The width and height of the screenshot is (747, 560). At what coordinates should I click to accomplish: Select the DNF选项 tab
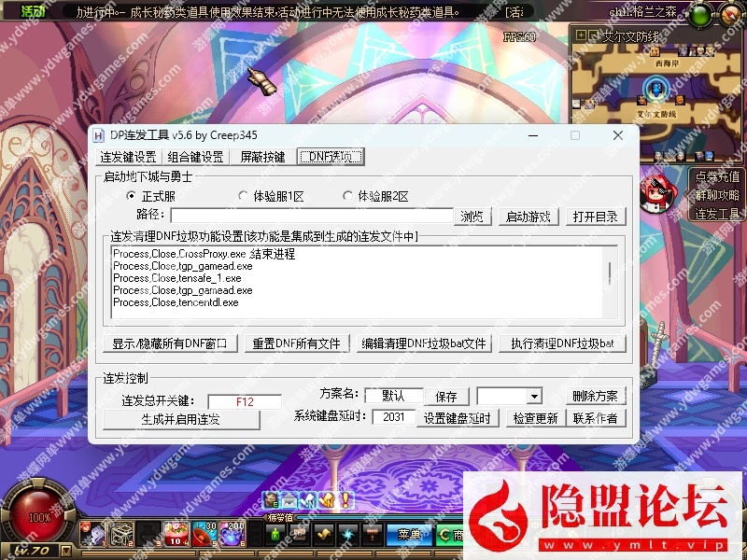(331, 157)
